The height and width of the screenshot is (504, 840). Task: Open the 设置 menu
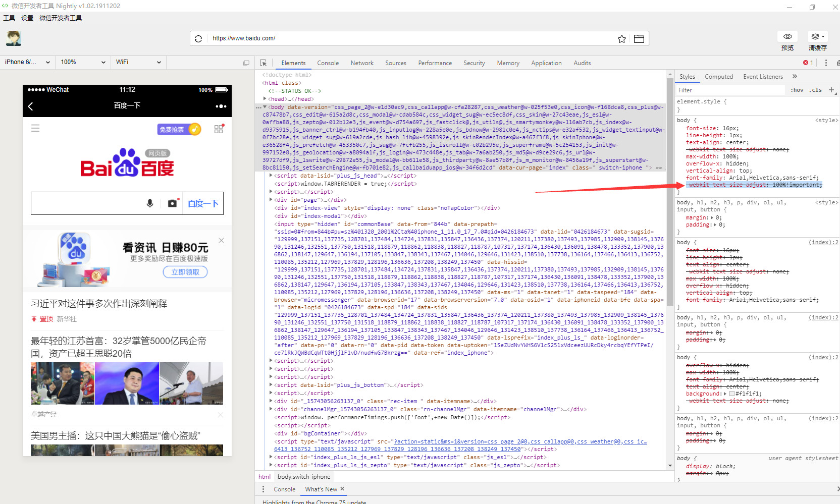point(27,18)
